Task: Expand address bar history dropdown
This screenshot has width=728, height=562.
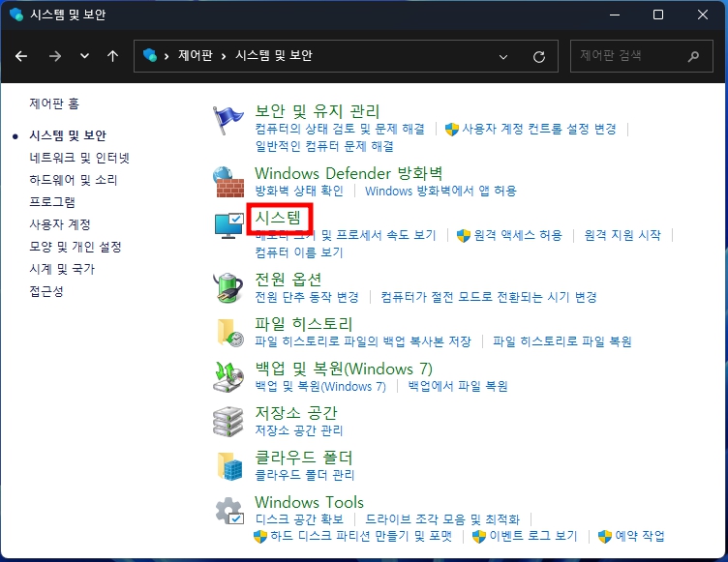Action: tap(503, 57)
